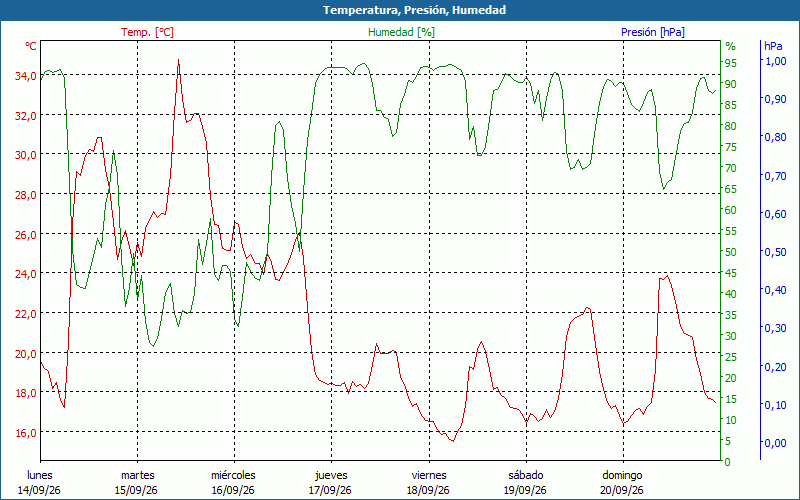Select the 'lunes 14/09/26' date label

[x=39, y=483]
